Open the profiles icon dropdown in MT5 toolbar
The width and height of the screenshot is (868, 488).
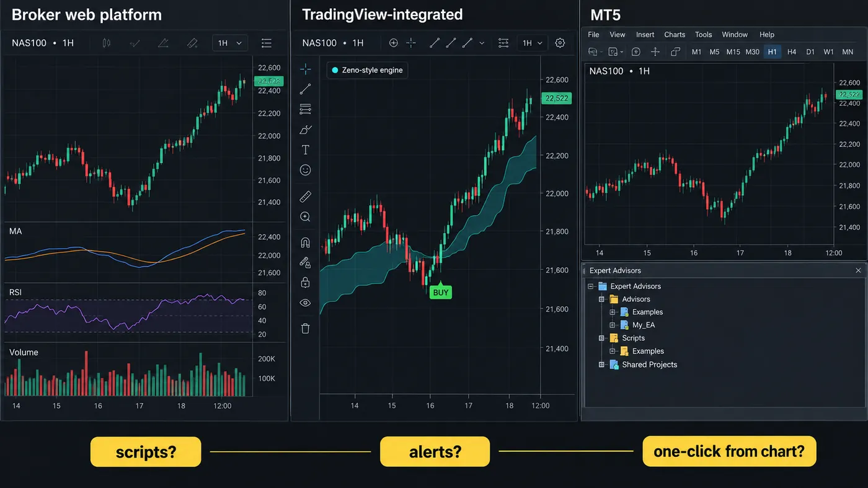(615, 52)
